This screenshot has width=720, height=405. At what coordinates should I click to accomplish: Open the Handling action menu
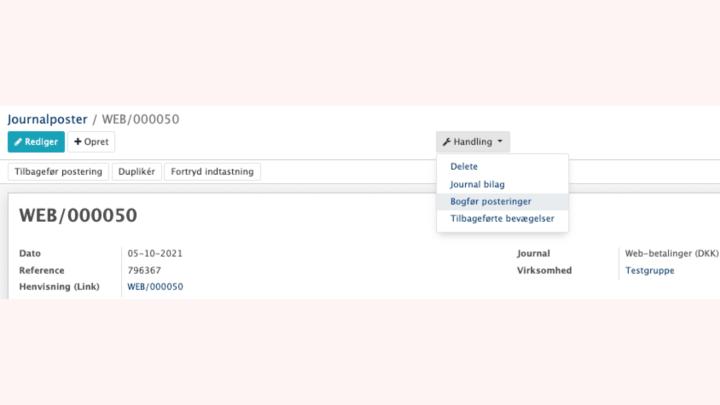[x=472, y=142]
